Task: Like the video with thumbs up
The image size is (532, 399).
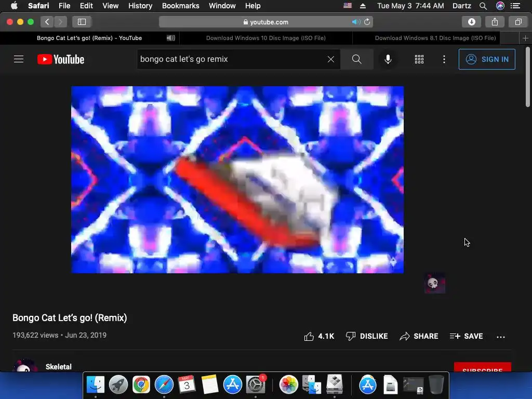Action: click(x=319, y=336)
